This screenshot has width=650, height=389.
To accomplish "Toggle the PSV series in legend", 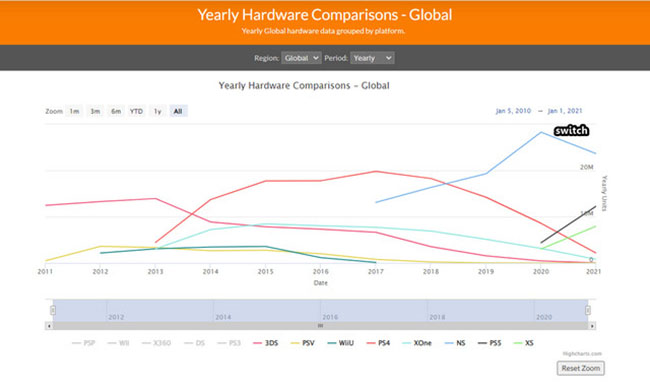I will [303, 343].
